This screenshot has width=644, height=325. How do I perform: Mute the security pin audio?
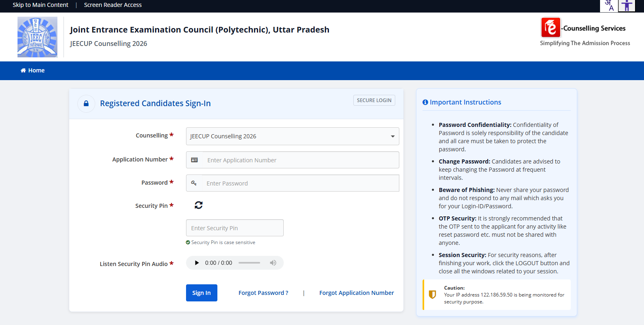point(273,263)
